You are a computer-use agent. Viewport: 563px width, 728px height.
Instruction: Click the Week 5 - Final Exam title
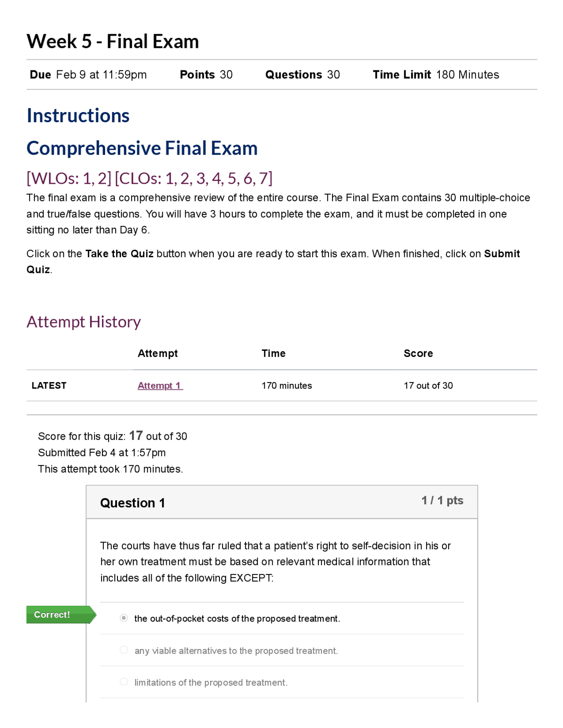click(112, 41)
